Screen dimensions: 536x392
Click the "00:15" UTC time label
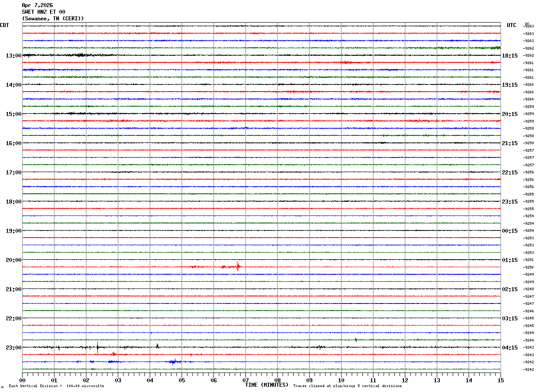coord(510,231)
